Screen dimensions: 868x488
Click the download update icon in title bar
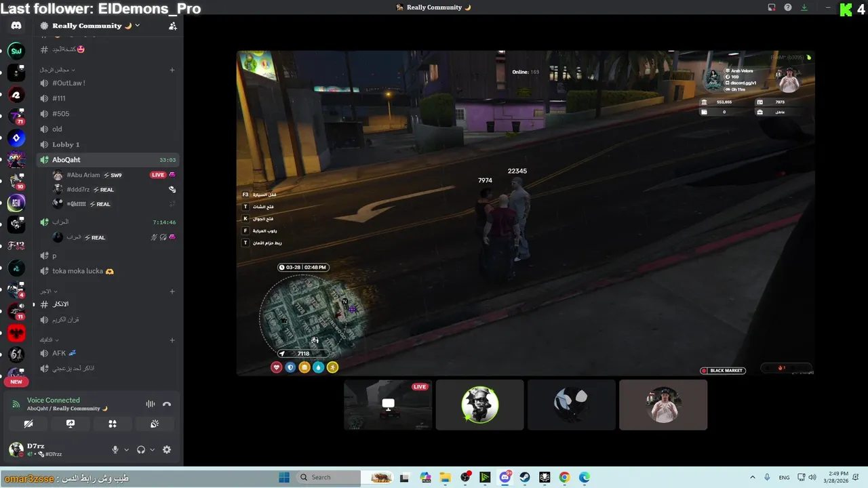(x=804, y=7)
